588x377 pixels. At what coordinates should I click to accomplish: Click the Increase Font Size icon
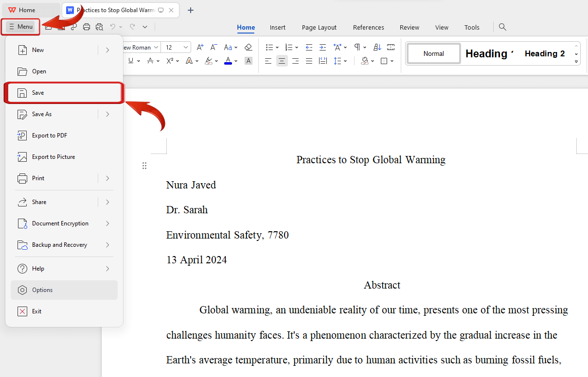point(200,47)
